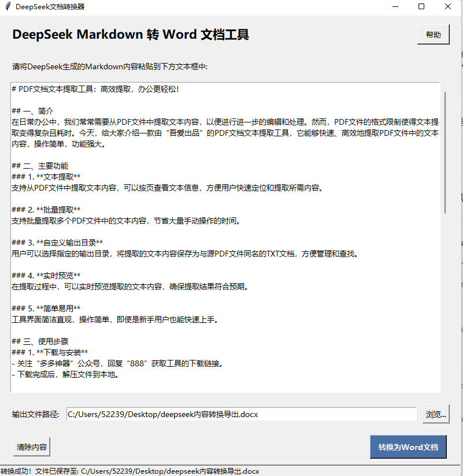Click the '### 1. **文本提取**' line
Image resolution: width=463 pixels, height=476 pixels.
click(x=46, y=177)
